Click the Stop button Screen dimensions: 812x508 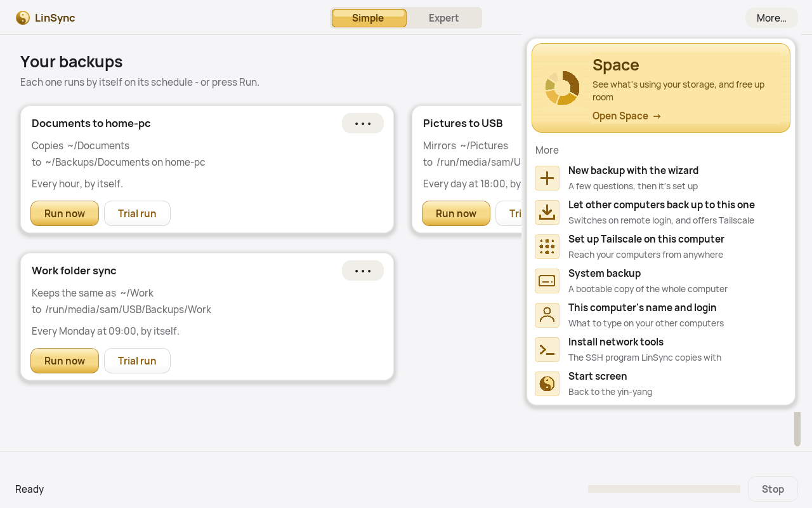(773, 489)
